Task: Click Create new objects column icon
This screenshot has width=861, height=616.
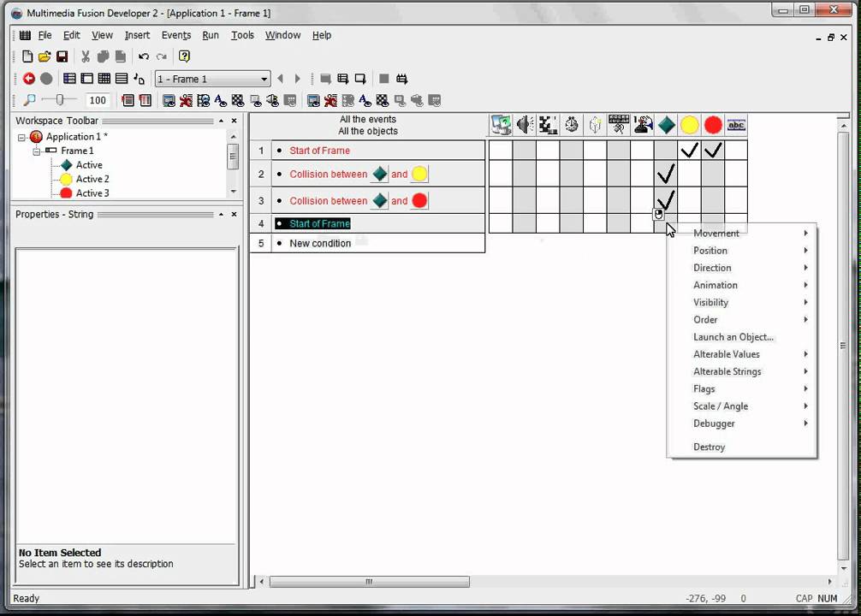Action: coord(595,125)
